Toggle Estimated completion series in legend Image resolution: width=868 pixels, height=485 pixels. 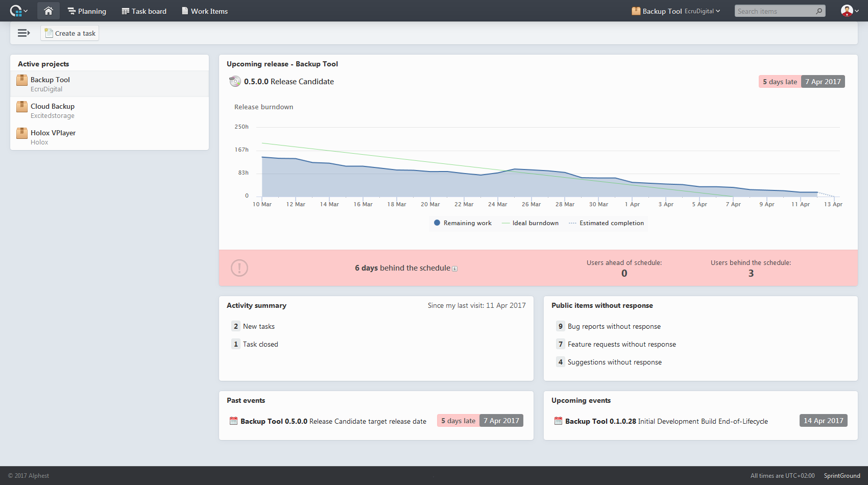pos(606,223)
